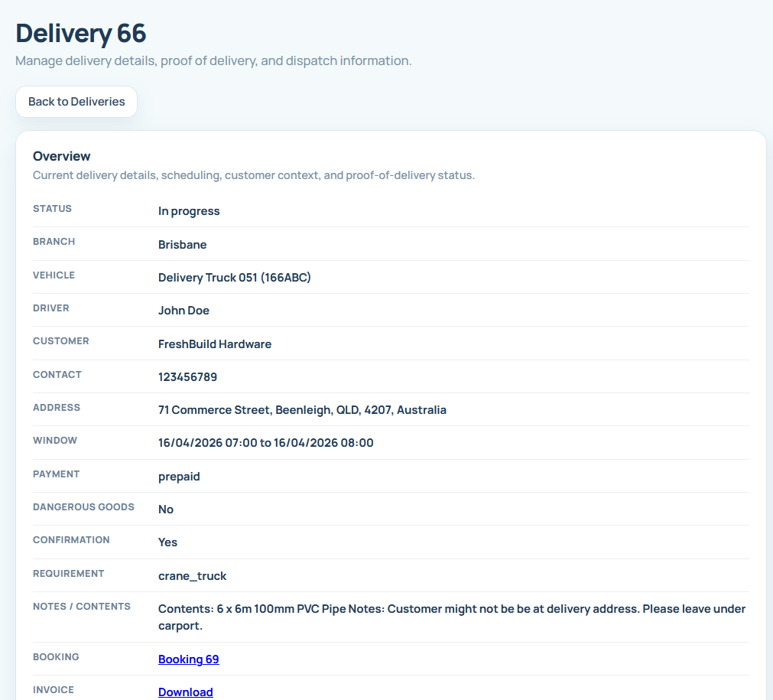Click the Back to Deliveries button

coord(76,101)
